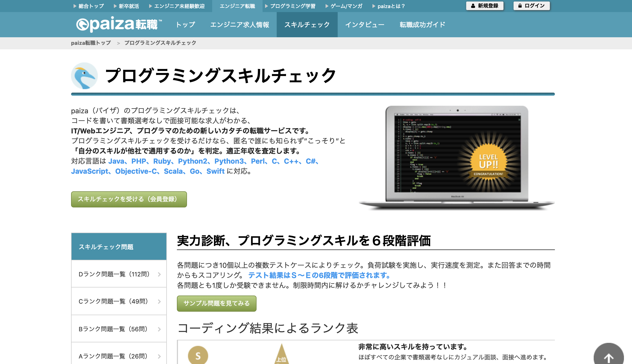632x364 pixels.
Task: Click text 非常に高いスキルを持っています。
Action: (x=413, y=347)
